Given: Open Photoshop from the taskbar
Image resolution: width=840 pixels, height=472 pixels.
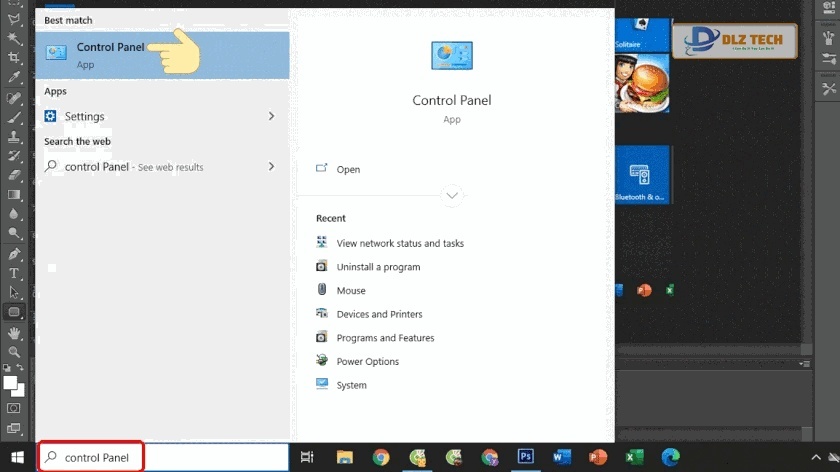Looking at the screenshot, I should click(x=526, y=457).
